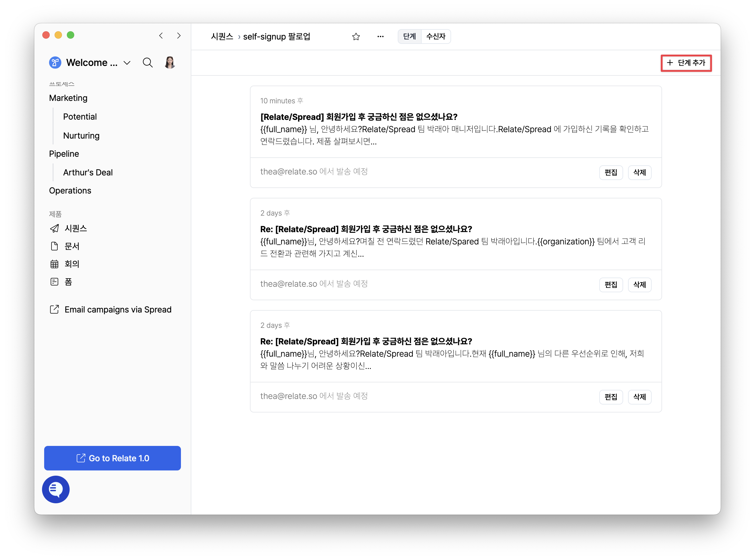Open the first step subject 회원가입 후 궁금하신 점은 없으셨나요?
The width and height of the screenshot is (755, 560).
pyautogui.click(x=359, y=117)
